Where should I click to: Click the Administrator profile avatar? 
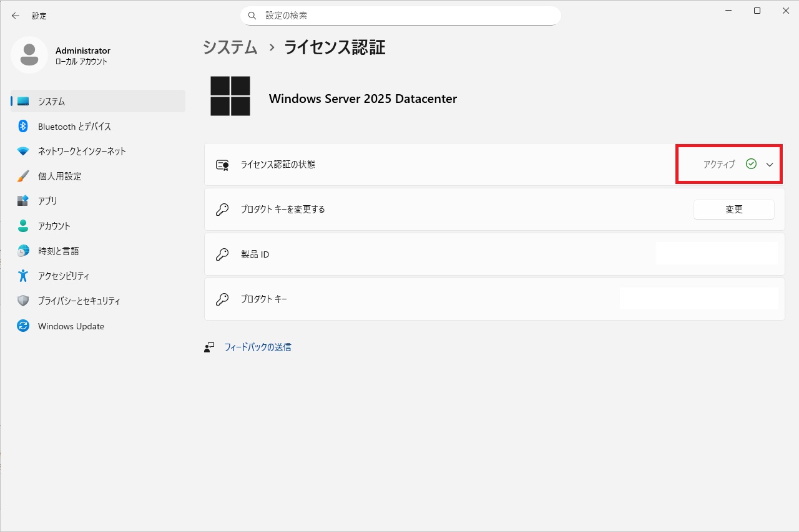tap(29, 55)
